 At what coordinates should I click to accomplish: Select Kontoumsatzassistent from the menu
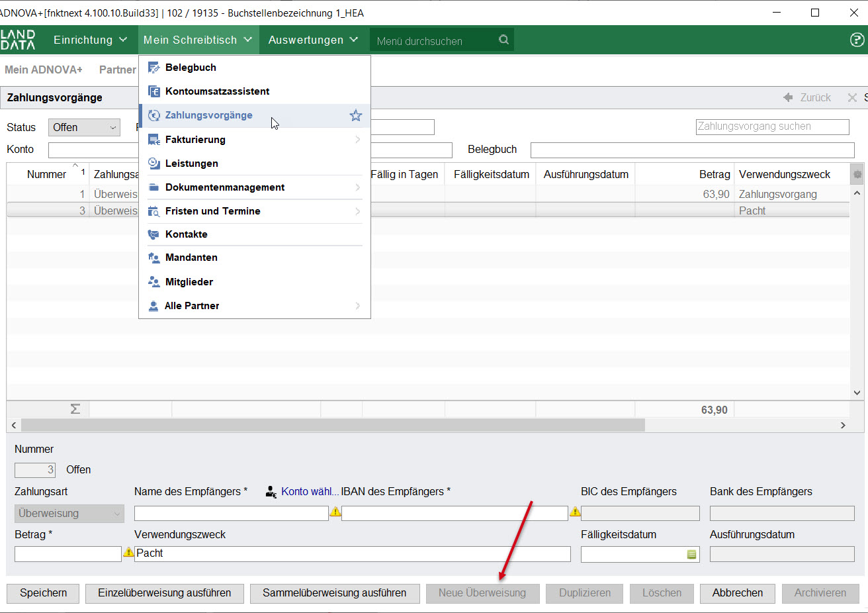tap(217, 91)
